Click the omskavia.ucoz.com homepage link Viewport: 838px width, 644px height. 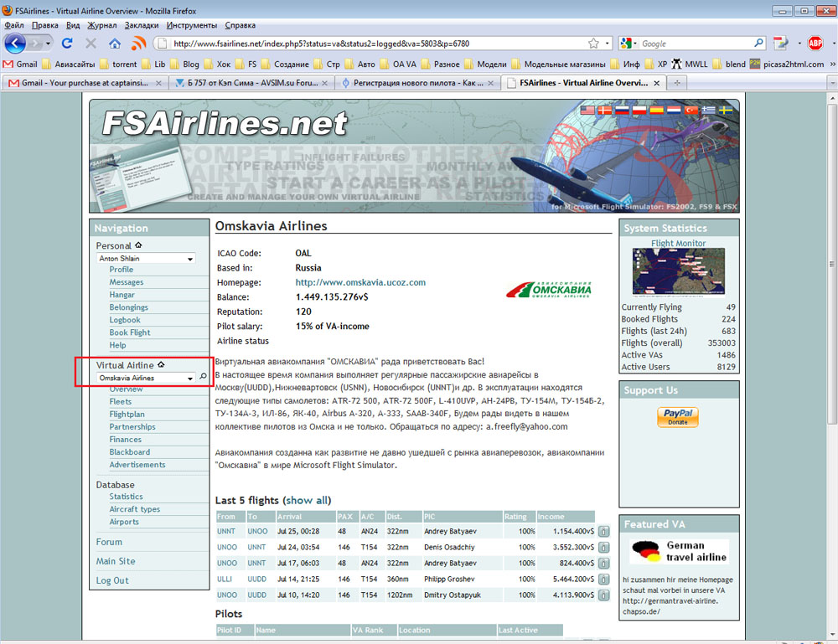click(360, 282)
